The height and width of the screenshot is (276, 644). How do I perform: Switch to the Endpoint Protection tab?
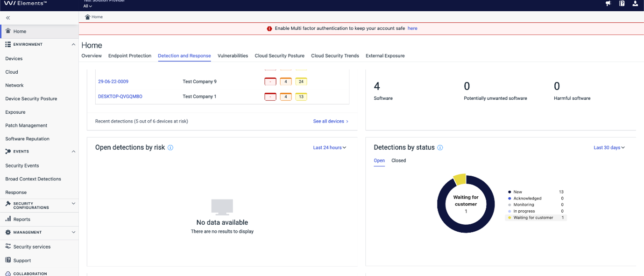pos(130,56)
